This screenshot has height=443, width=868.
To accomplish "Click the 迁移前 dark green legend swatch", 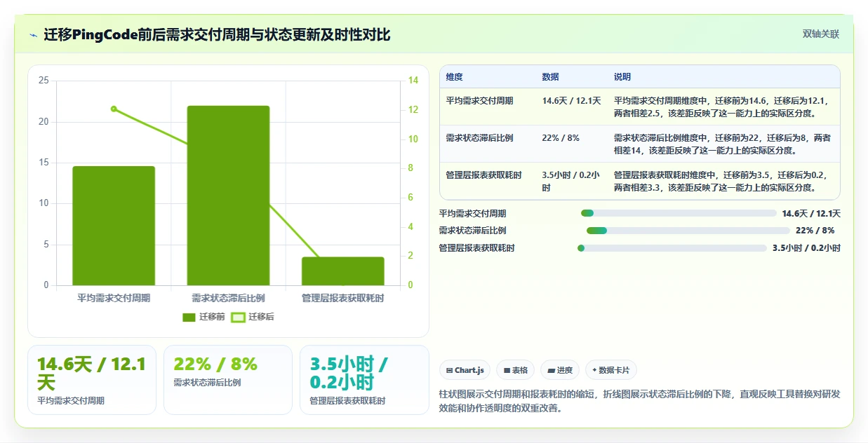I will pyautogui.click(x=189, y=317).
